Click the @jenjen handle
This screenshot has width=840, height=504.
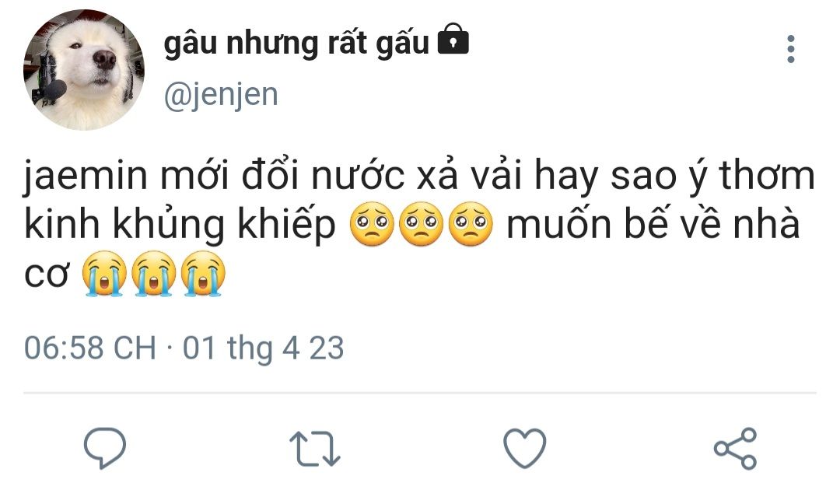221,95
